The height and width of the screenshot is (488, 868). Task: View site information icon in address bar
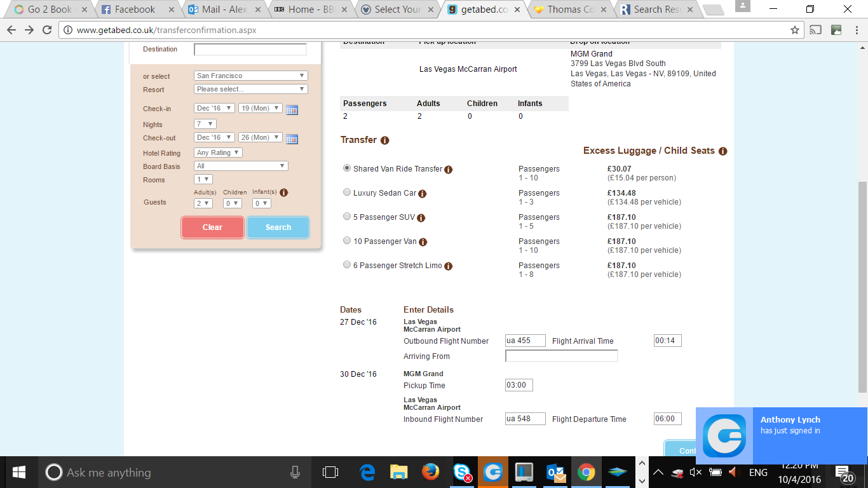tap(68, 30)
